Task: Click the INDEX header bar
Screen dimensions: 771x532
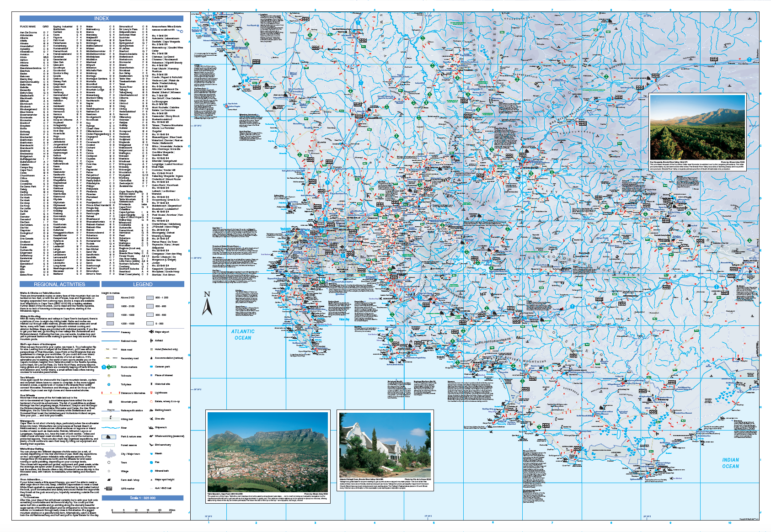Action: pos(102,18)
